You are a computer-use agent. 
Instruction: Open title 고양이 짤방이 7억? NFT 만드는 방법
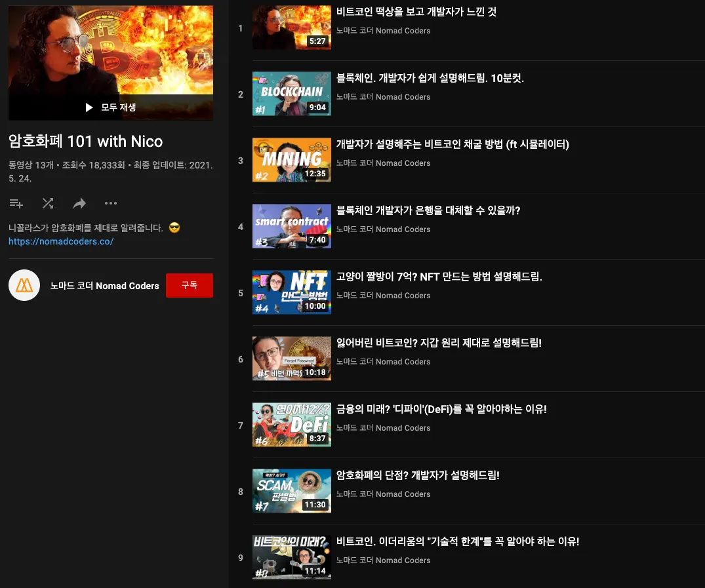point(439,277)
